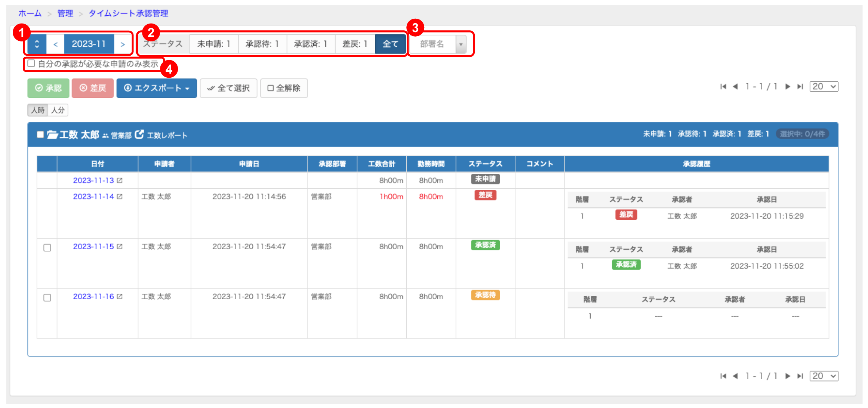Open the 2023-11-14 date link
This screenshot has height=408, width=868.
(93, 197)
